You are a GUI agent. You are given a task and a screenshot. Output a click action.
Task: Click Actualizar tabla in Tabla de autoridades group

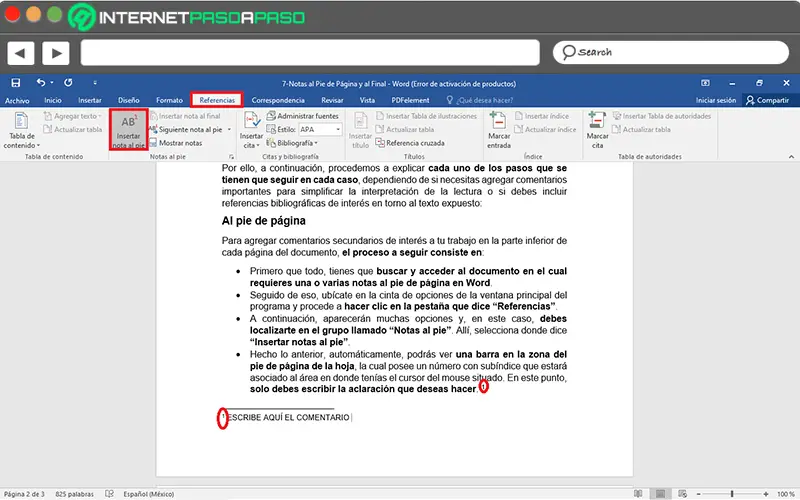642,130
